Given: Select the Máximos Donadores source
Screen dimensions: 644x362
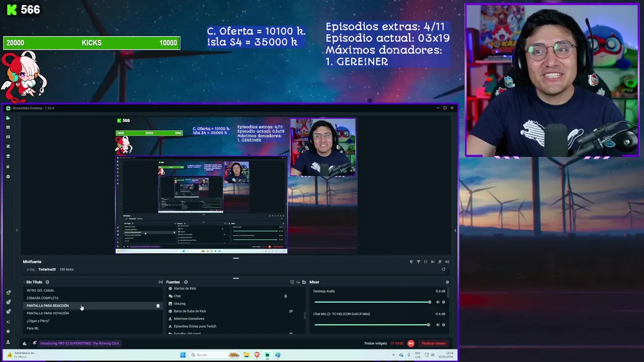Looking at the screenshot, I should 189,319.
